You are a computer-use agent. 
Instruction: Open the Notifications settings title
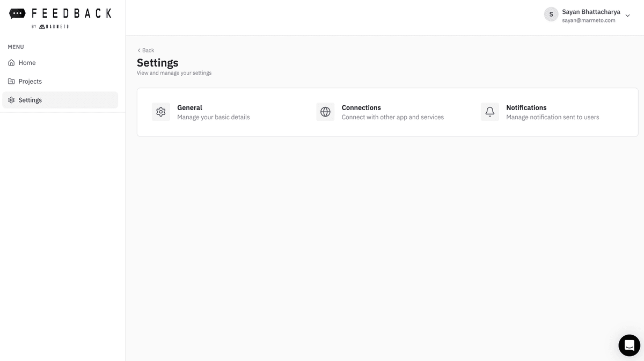[x=526, y=107]
